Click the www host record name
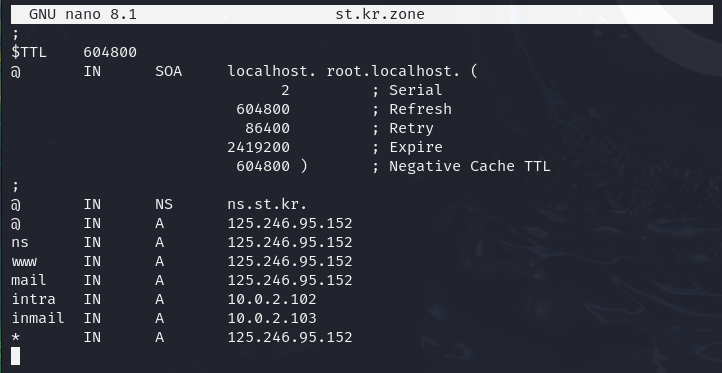This screenshot has width=722, height=373. pos(24,262)
